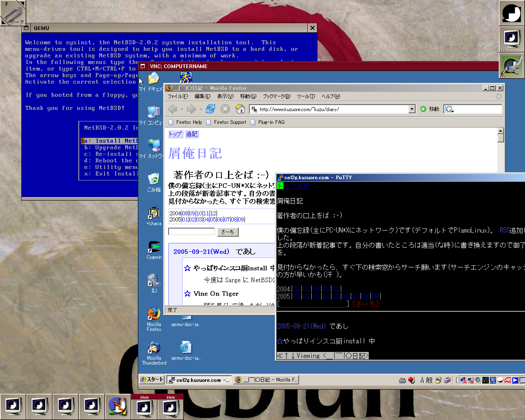Open qemu-doc-ja icon beside Mozilla Thunderbird
525x420 pixels.
(x=185, y=350)
